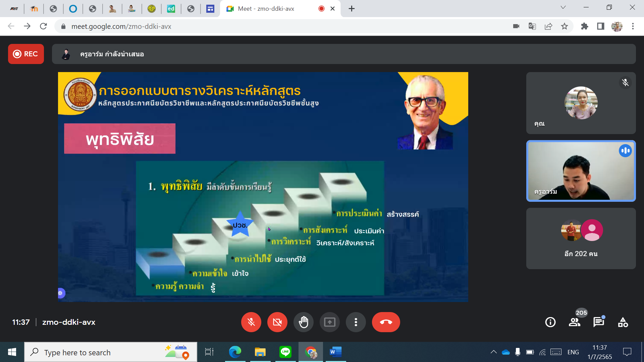Click the speaking indicator on ครูอาร์ม tile
The width and height of the screenshot is (644, 362).
tap(625, 150)
